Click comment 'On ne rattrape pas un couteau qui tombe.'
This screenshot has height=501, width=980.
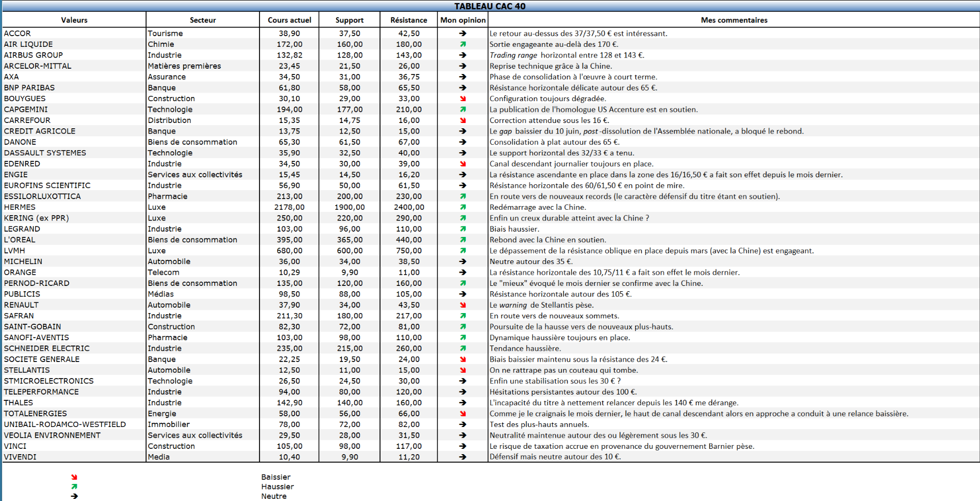click(564, 370)
